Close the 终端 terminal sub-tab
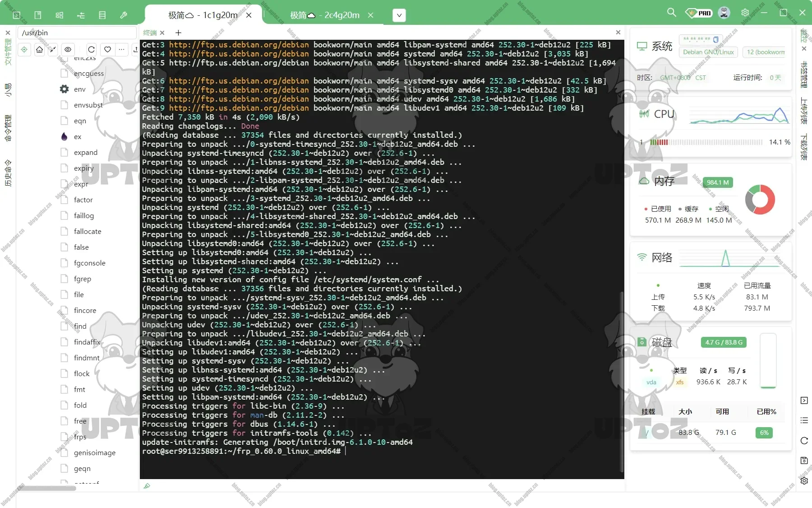 point(162,33)
